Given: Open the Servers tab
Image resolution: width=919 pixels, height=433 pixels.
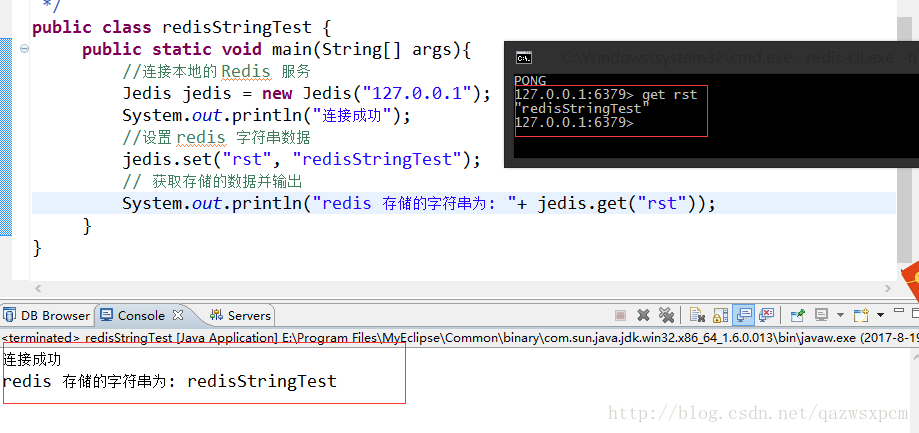Looking at the screenshot, I should (240, 315).
